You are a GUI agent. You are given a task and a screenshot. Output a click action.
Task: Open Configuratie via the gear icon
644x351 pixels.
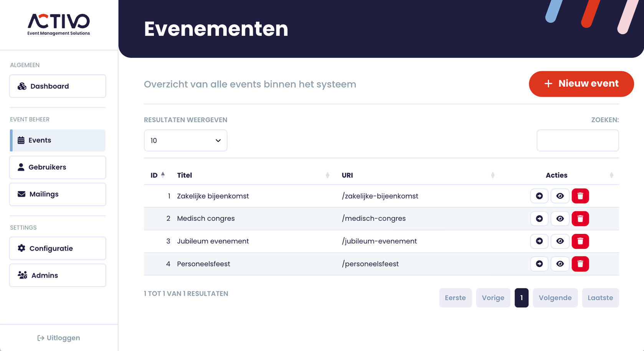coord(21,248)
